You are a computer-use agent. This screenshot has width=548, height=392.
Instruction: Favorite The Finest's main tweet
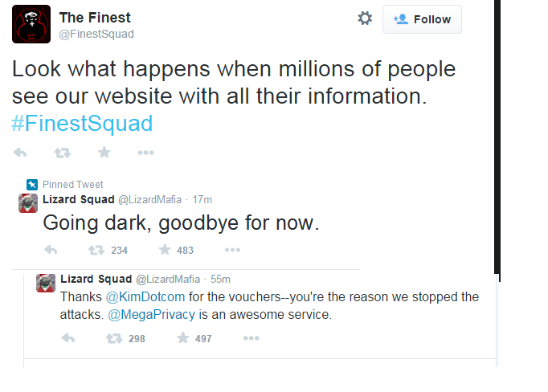[x=104, y=153]
